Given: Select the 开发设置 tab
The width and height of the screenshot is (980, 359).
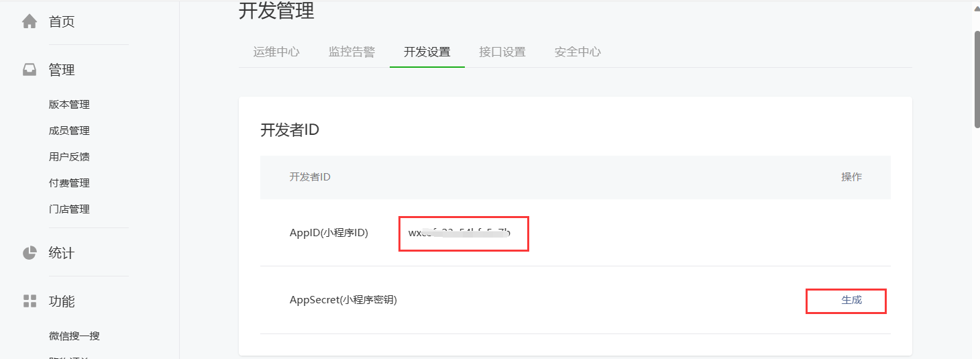Looking at the screenshot, I should click(x=427, y=52).
